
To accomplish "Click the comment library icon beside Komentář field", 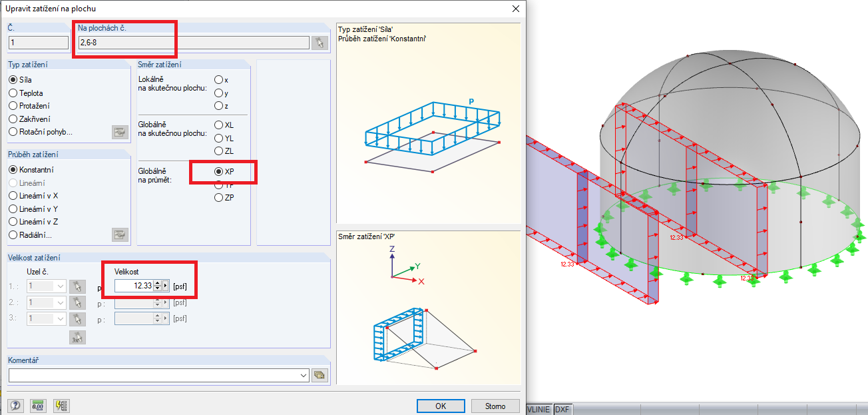I will [x=320, y=374].
